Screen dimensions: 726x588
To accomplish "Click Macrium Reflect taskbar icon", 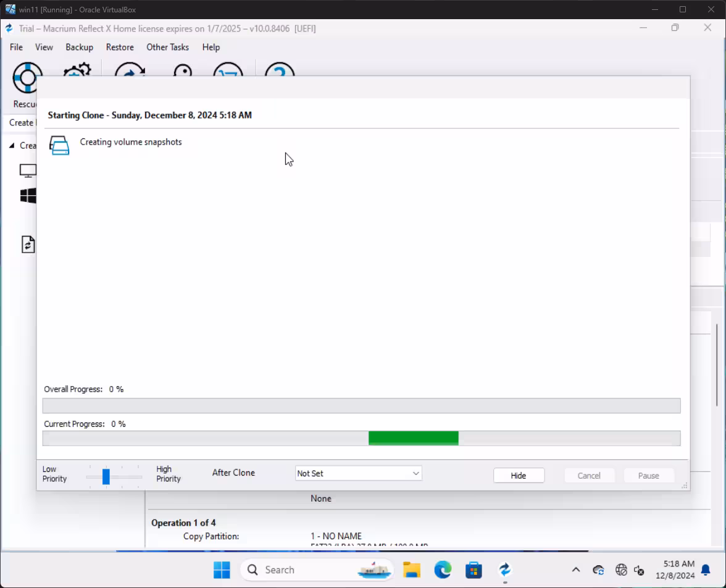I will tap(505, 570).
